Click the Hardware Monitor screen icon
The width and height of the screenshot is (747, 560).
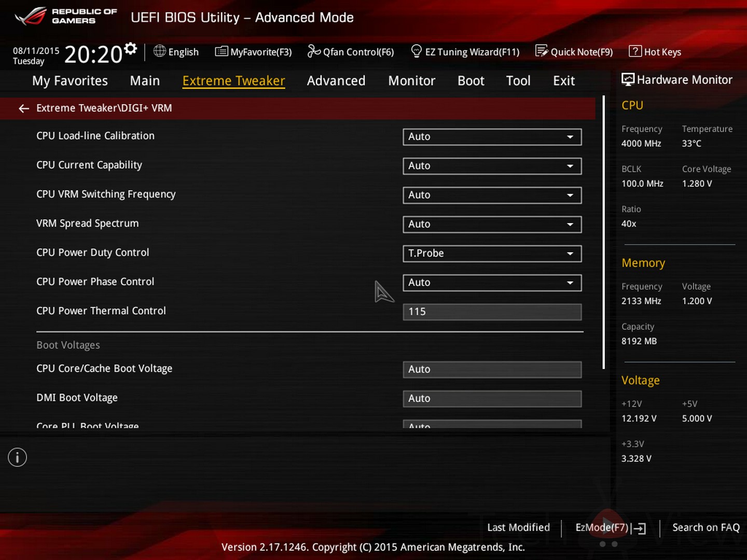(x=628, y=79)
